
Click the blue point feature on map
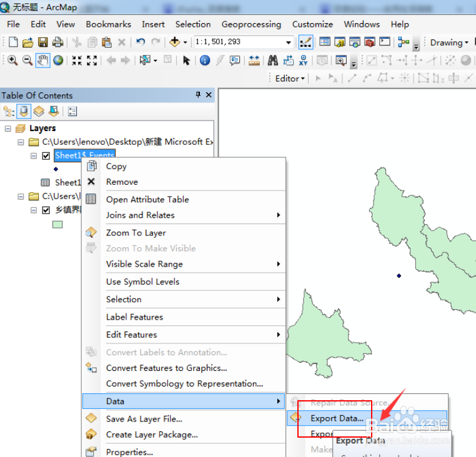(x=399, y=275)
